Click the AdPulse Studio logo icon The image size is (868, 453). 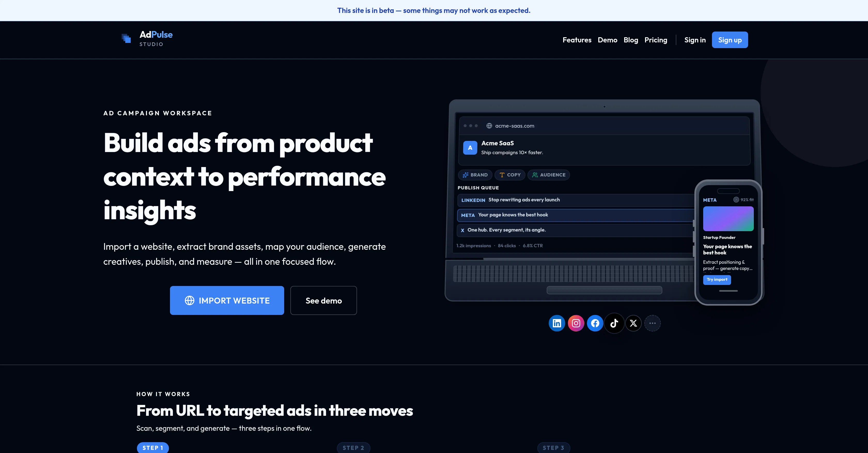126,39
